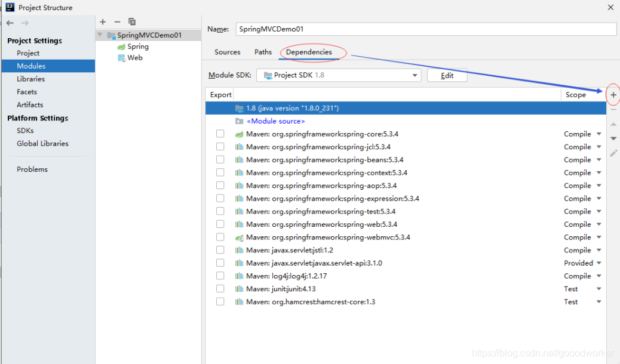620x364 pixels.
Task: Toggle export checkbox for hamcrest-core
Action: (220, 301)
